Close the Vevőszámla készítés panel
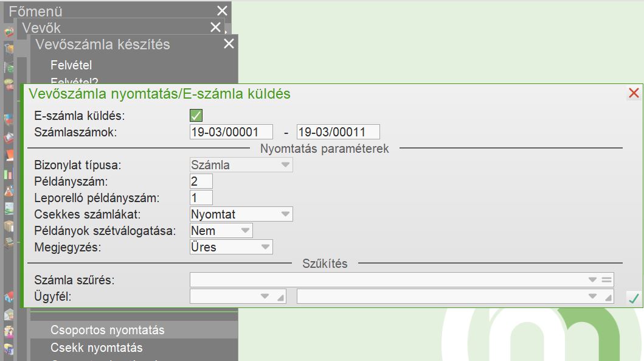Screen dimensions: 644x361 pos(229,44)
